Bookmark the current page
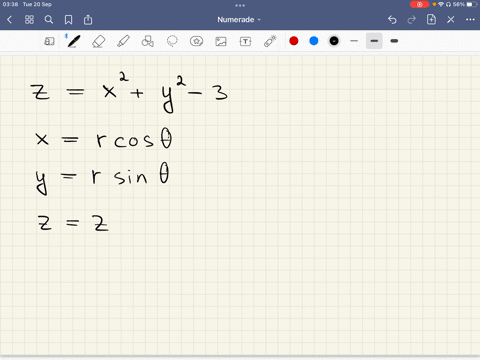Viewport: 480px width, 360px height. click(x=68, y=20)
